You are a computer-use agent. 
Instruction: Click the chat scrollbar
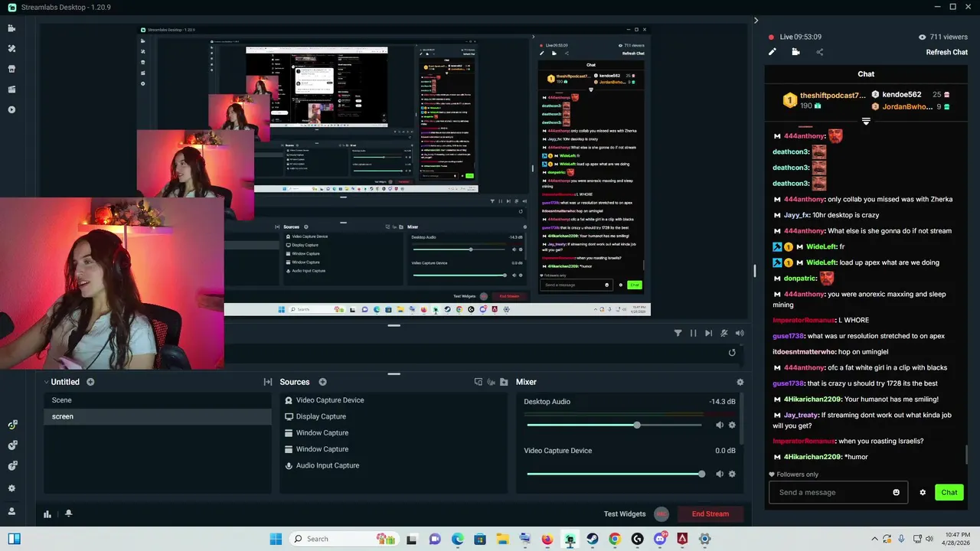pyautogui.click(x=967, y=454)
